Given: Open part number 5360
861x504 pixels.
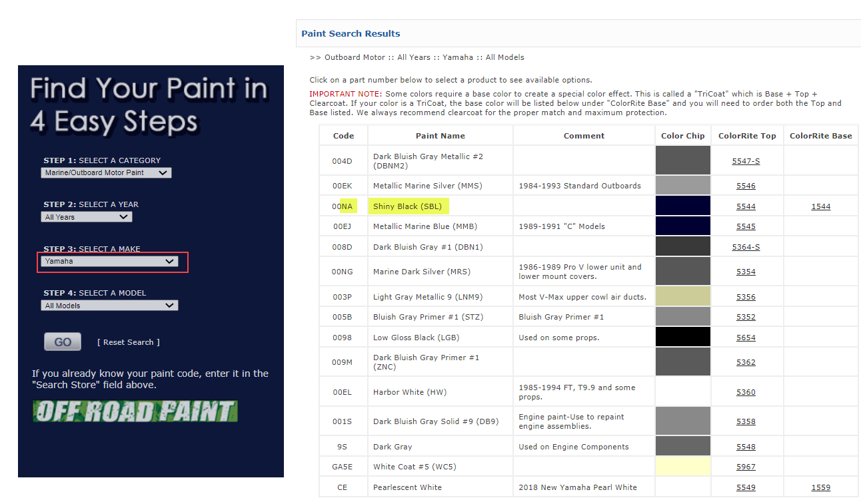Looking at the screenshot, I should [746, 392].
